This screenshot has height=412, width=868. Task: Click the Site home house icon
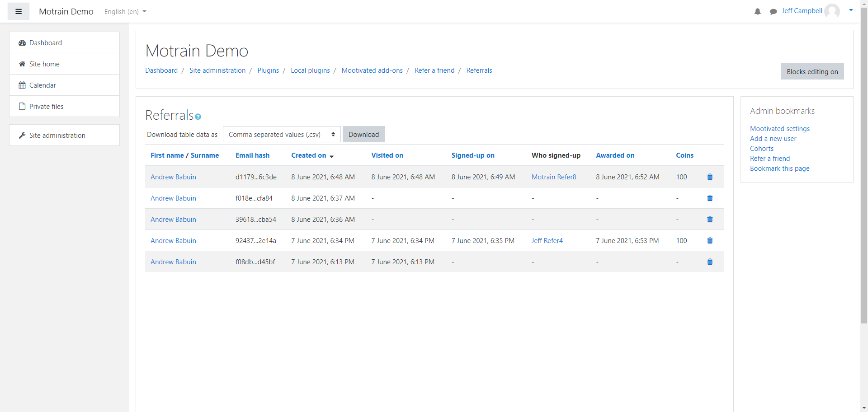(22, 64)
